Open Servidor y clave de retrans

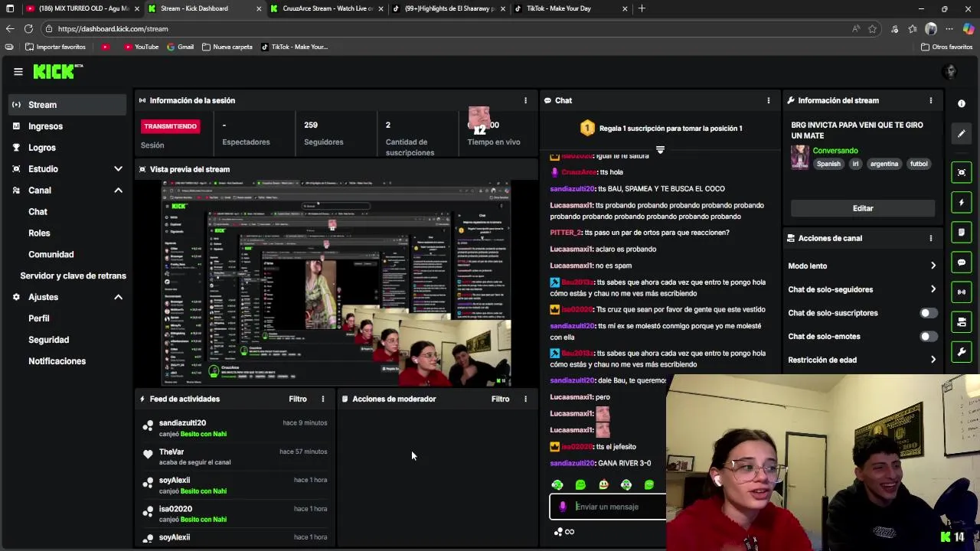tap(73, 275)
